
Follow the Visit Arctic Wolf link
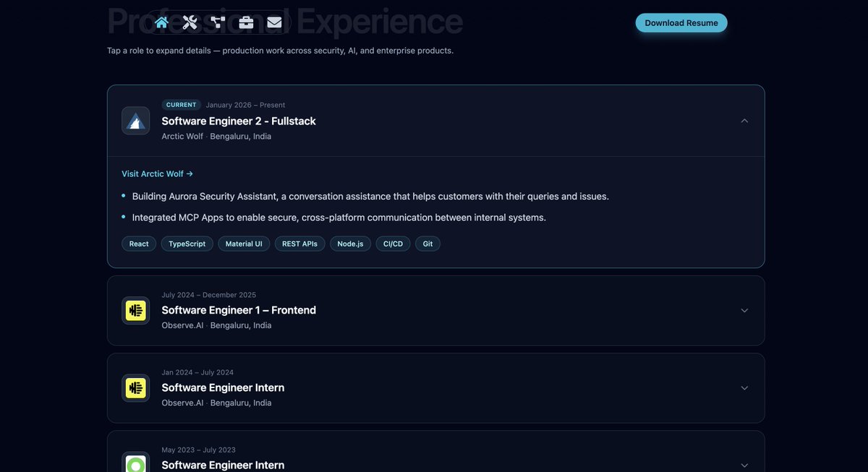(x=158, y=173)
